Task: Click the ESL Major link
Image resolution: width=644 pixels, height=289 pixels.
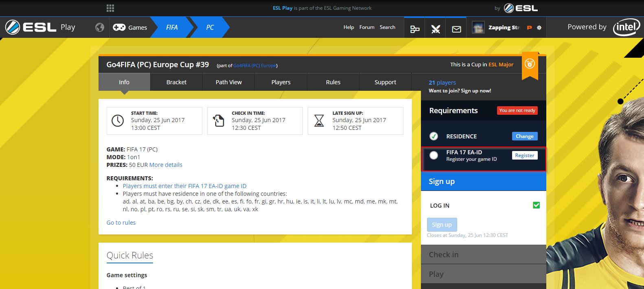Action: pyautogui.click(x=501, y=64)
